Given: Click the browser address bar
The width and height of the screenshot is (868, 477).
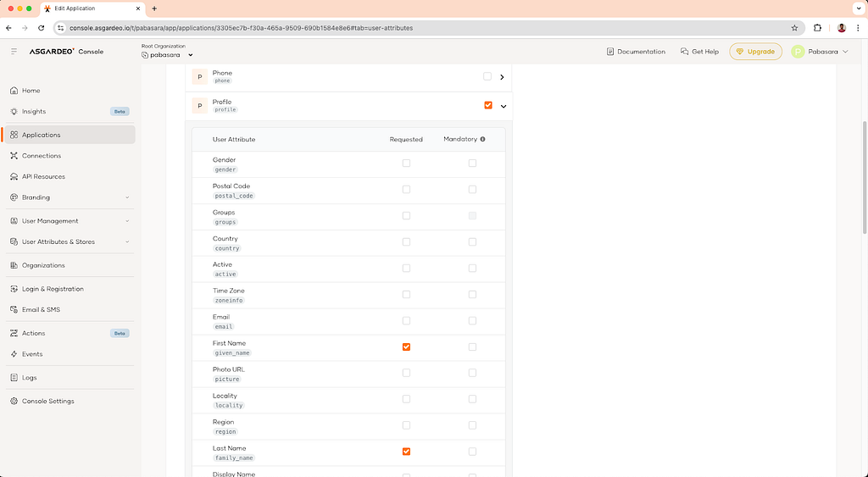Looking at the screenshot, I should [424, 28].
